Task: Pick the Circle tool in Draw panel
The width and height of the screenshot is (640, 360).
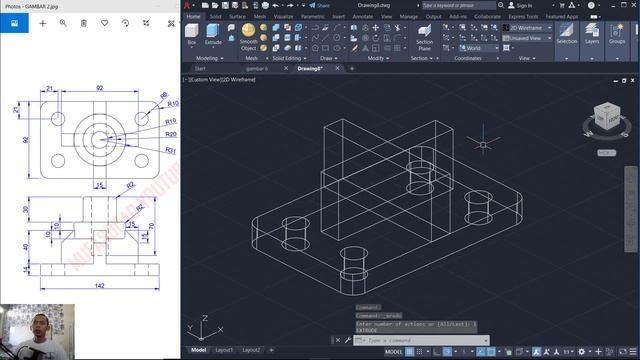Action: pos(337,38)
